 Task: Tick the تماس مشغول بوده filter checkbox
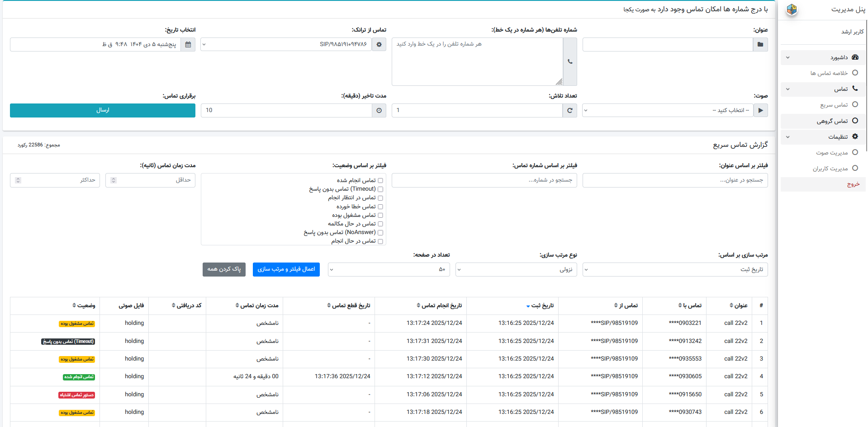380,216
